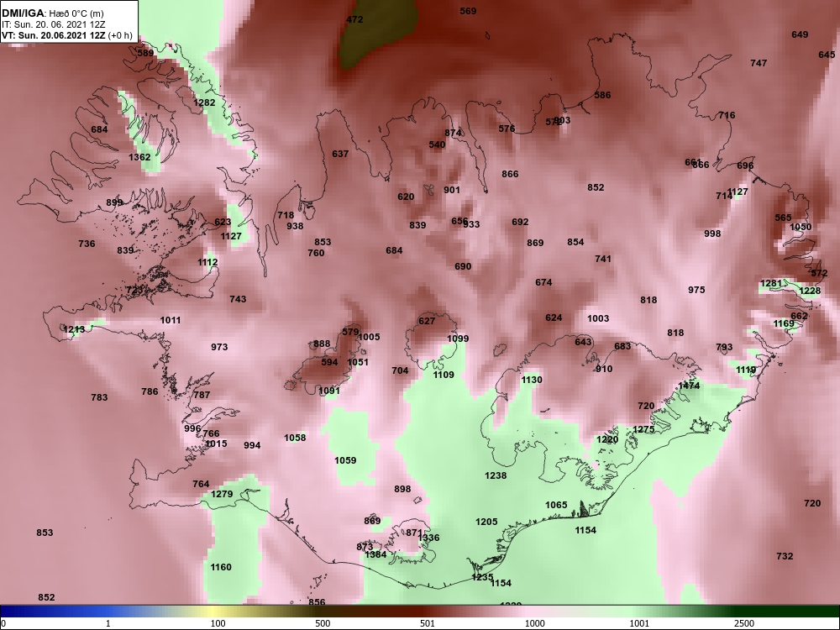Click the 1213 value on the Snæfellsnes tip
The height and width of the screenshot is (630, 840).
pos(74,329)
